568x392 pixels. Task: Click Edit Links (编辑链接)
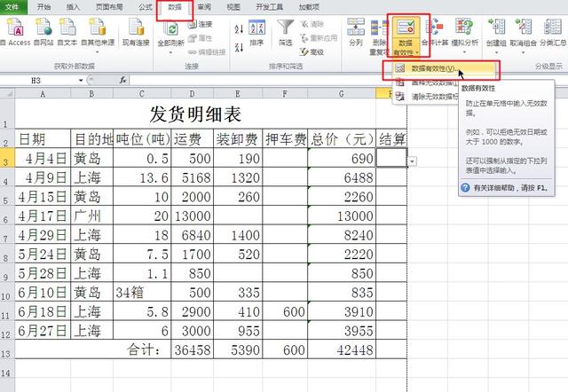click(x=207, y=52)
